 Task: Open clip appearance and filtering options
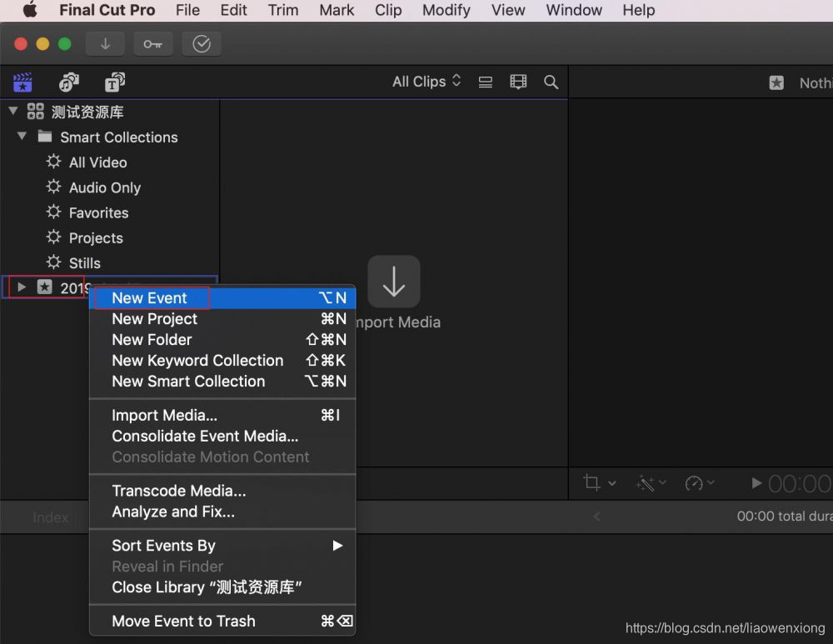[x=518, y=82]
